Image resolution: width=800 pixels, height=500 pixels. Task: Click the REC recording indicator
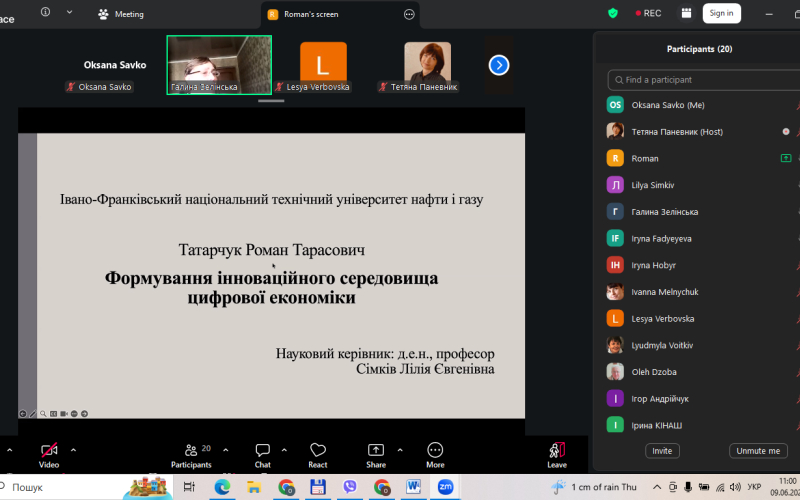tap(648, 13)
